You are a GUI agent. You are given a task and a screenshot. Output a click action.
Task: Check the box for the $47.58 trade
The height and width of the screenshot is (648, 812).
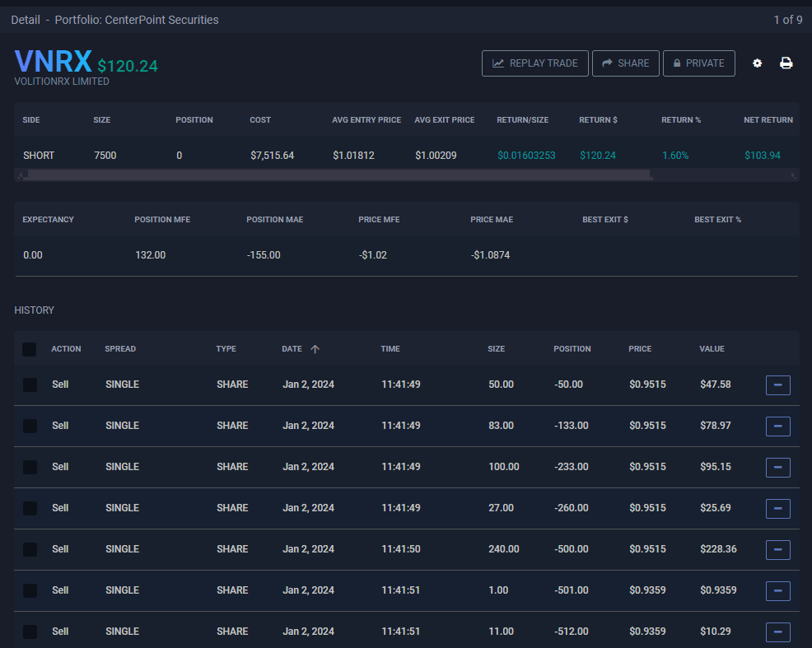30,385
